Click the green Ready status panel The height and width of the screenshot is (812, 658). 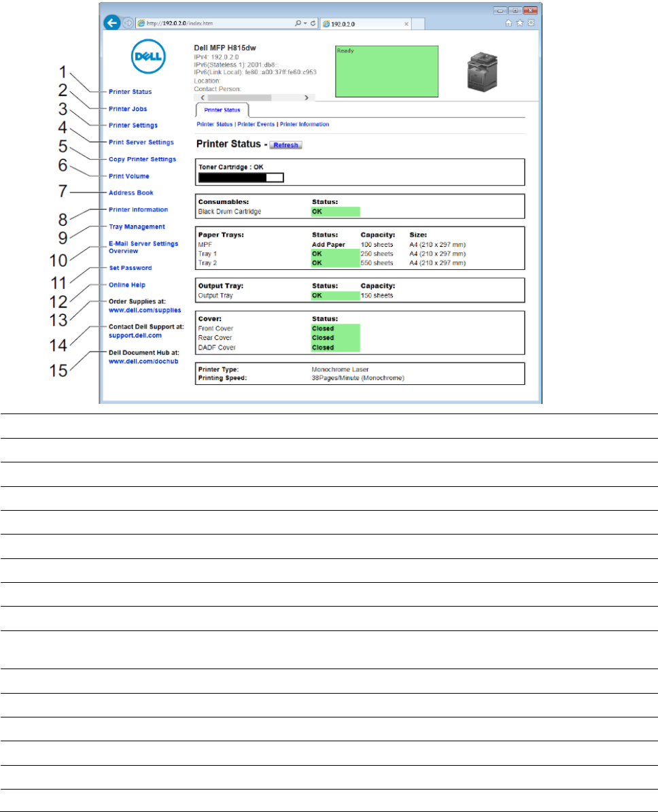pyautogui.click(x=387, y=71)
